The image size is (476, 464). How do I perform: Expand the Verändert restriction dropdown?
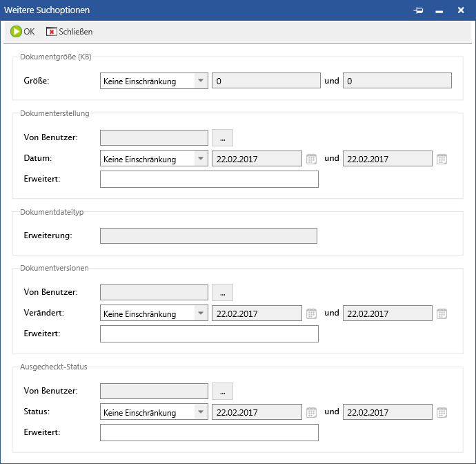(x=201, y=313)
